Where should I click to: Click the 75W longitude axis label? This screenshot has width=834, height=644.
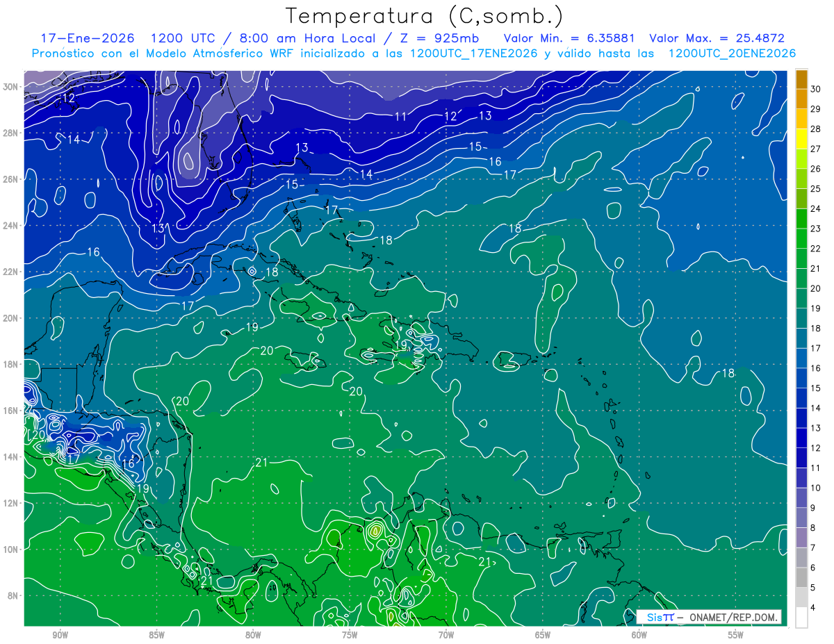(350, 635)
